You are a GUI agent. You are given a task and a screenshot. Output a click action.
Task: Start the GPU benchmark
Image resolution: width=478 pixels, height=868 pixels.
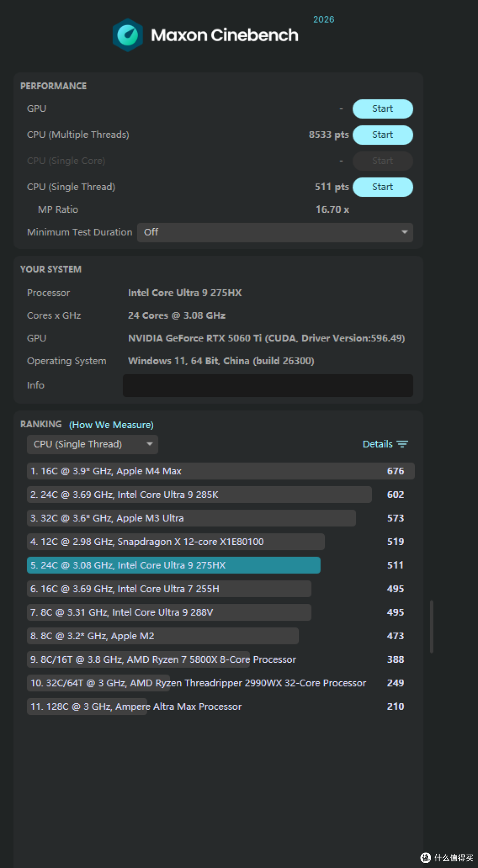pyautogui.click(x=382, y=109)
